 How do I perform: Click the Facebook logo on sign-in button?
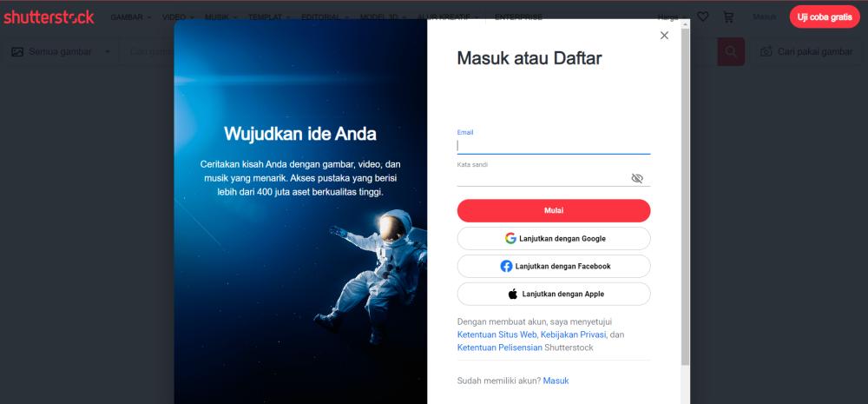tap(507, 266)
